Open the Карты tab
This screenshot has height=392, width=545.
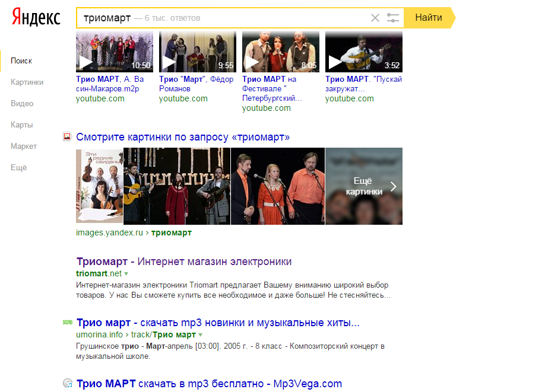tap(22, 125)
